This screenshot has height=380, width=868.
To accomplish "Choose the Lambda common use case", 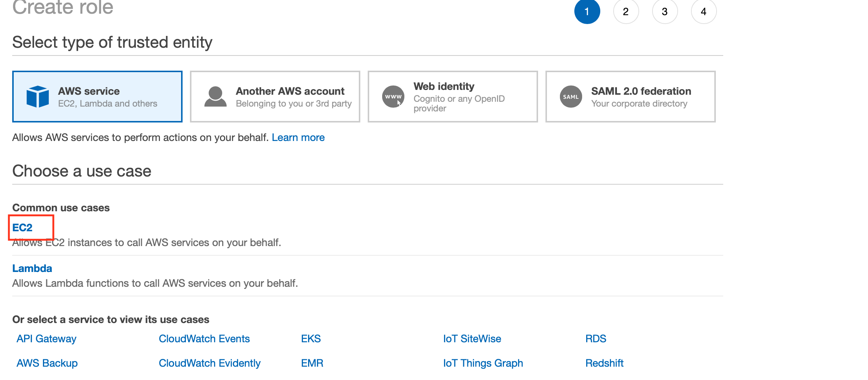I will (32, 268).
